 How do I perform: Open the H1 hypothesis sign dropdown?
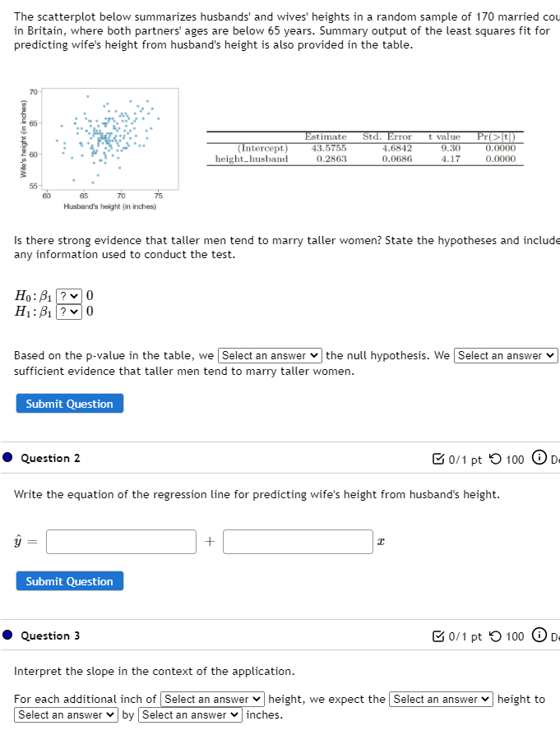coord(69,311)
